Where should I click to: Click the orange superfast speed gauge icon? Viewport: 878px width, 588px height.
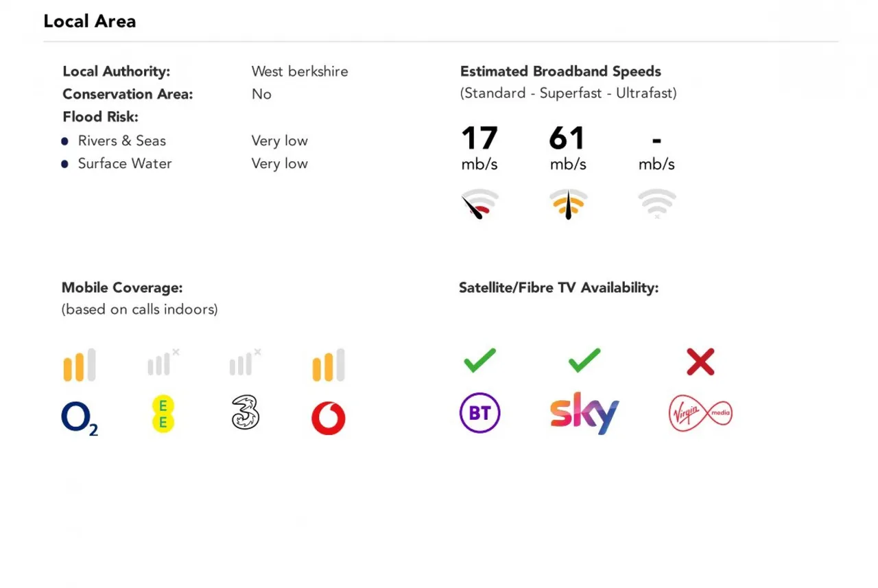(x=569, y=204)
